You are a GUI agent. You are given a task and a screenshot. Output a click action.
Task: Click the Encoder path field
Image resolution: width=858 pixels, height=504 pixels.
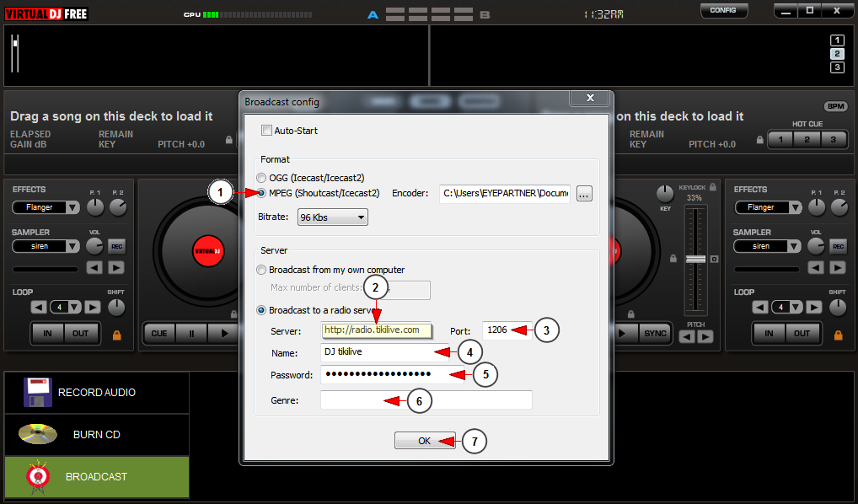coord(505,193)
